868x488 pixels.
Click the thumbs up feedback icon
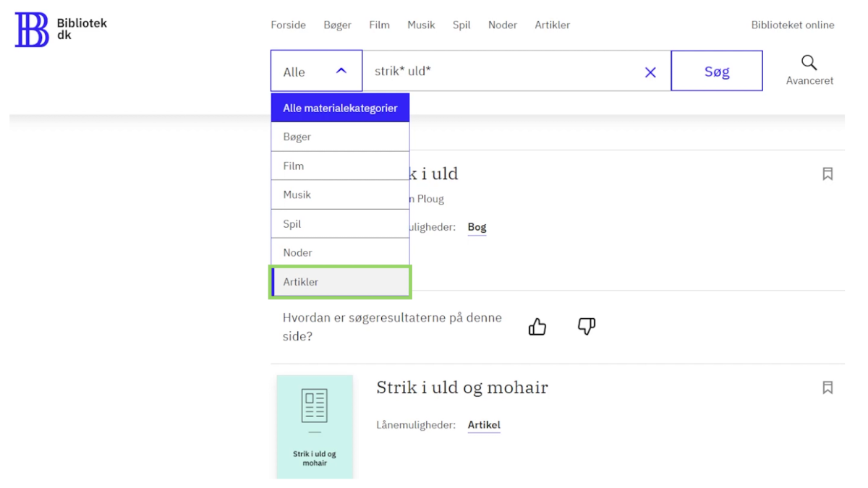[x=537, y=327]
